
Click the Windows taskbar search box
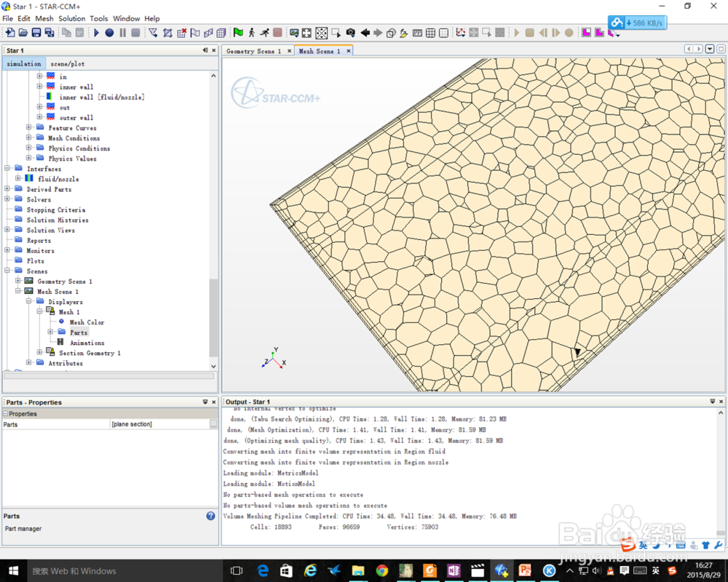click(x=124, y=570)
